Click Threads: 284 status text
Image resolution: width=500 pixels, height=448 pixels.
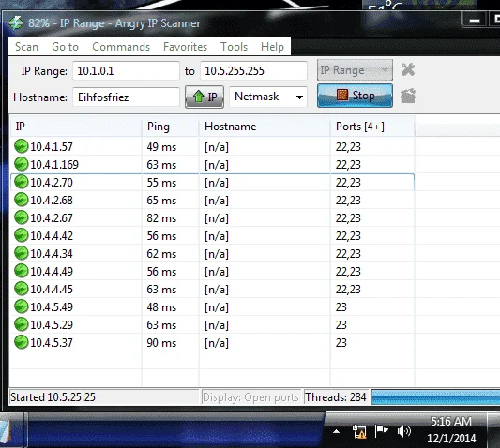click(x=336, y=397)
